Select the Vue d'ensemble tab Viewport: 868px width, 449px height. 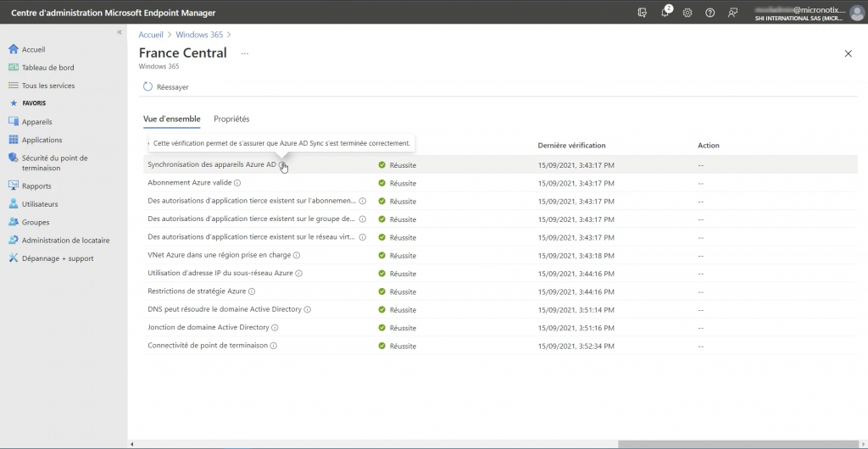(x=172, y=119)
